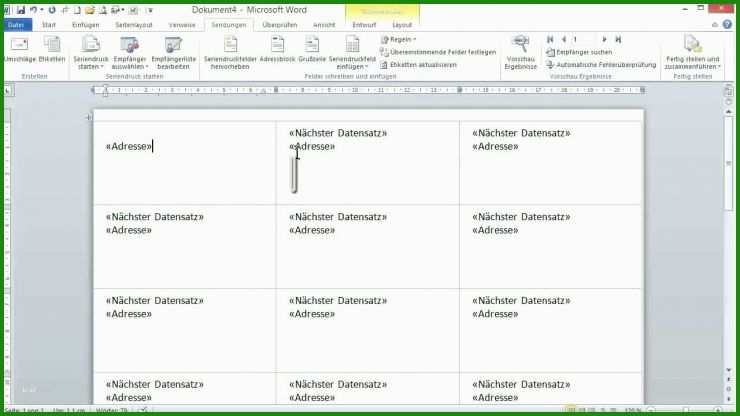The height and width of the screenshot is (416, 740).
Task: Click «Nächster Datensatz» in top right cell
Action: coord(521,133)
